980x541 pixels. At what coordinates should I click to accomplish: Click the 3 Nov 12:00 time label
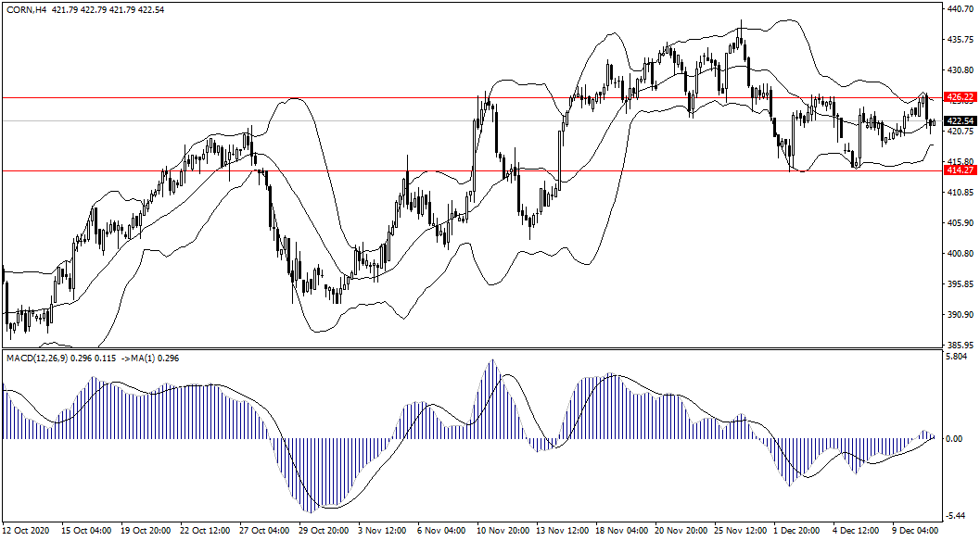pyautogui.click(x=383, y=531)
